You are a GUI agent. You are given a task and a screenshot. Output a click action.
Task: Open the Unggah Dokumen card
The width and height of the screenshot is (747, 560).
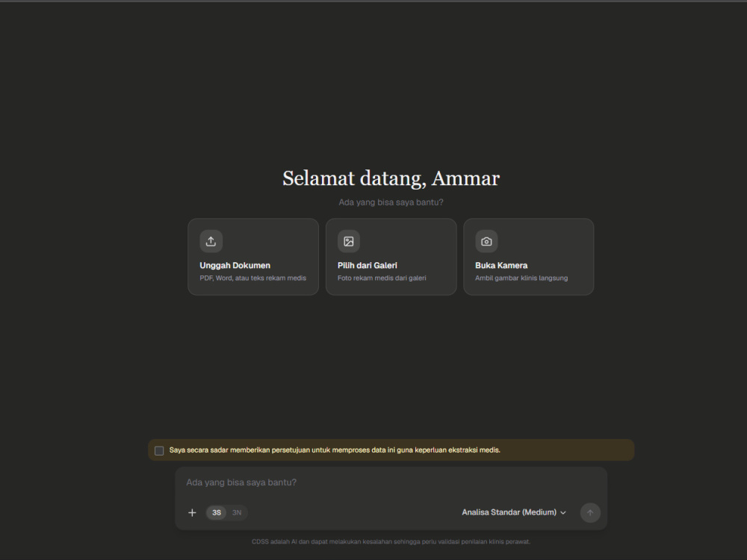(x=253, y=257)
